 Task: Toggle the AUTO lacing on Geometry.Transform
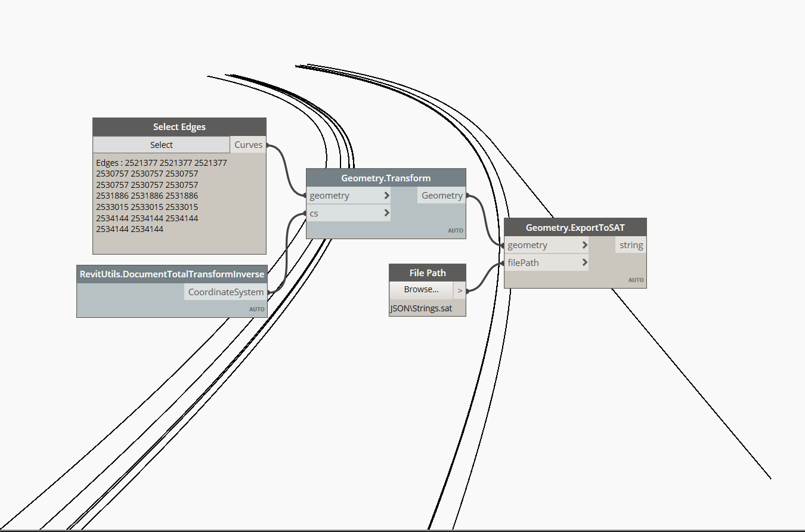455,230
